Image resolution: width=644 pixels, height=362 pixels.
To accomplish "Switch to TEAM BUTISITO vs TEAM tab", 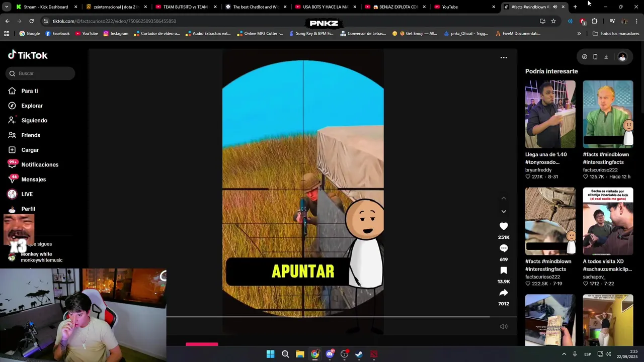I will point(185,7).
